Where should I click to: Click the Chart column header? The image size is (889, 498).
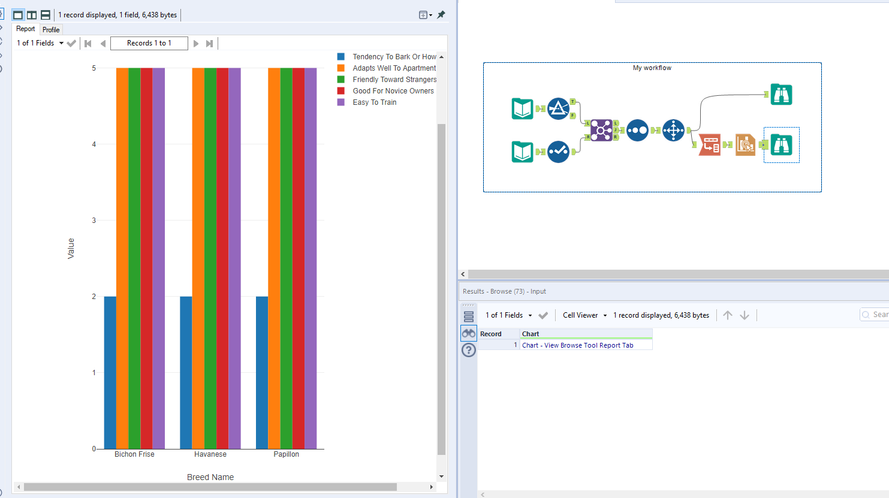(586, 334)
